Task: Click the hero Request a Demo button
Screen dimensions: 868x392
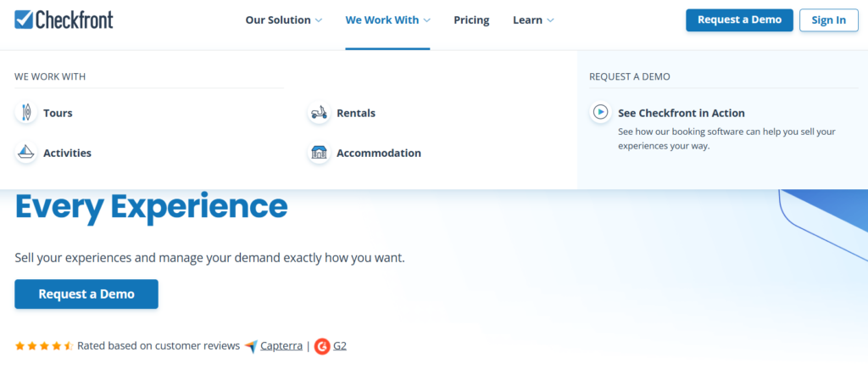Action: (86, 294)
